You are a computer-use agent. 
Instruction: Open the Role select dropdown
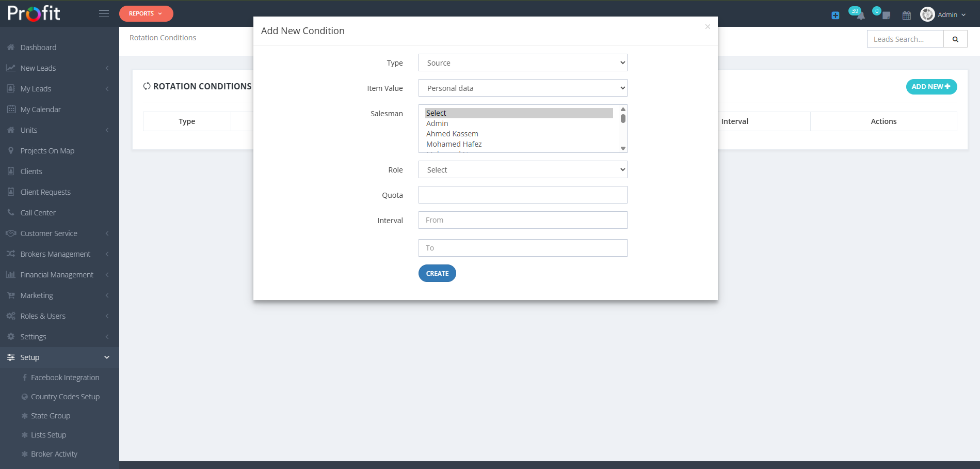click(522, 169)
